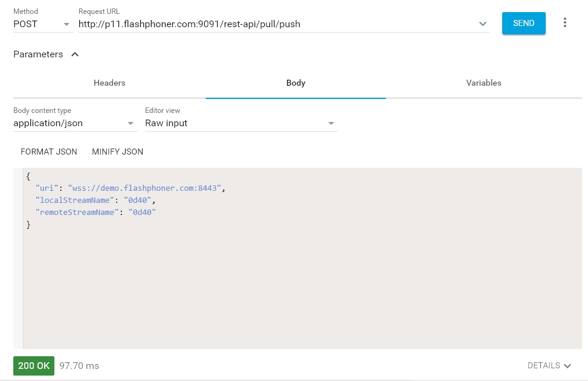Click the "remoteStreamName" line in editor
The image size is (588, 381).
tap(95, 213)
